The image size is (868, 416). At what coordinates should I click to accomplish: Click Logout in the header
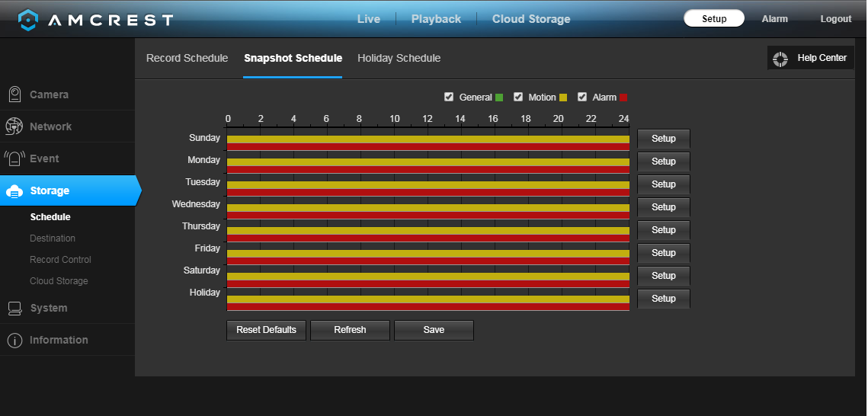[x=836, y=19]
